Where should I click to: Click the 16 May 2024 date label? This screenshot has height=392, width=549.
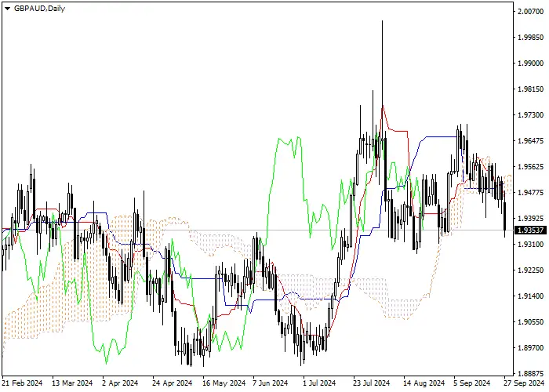click(x=224, y=383)
